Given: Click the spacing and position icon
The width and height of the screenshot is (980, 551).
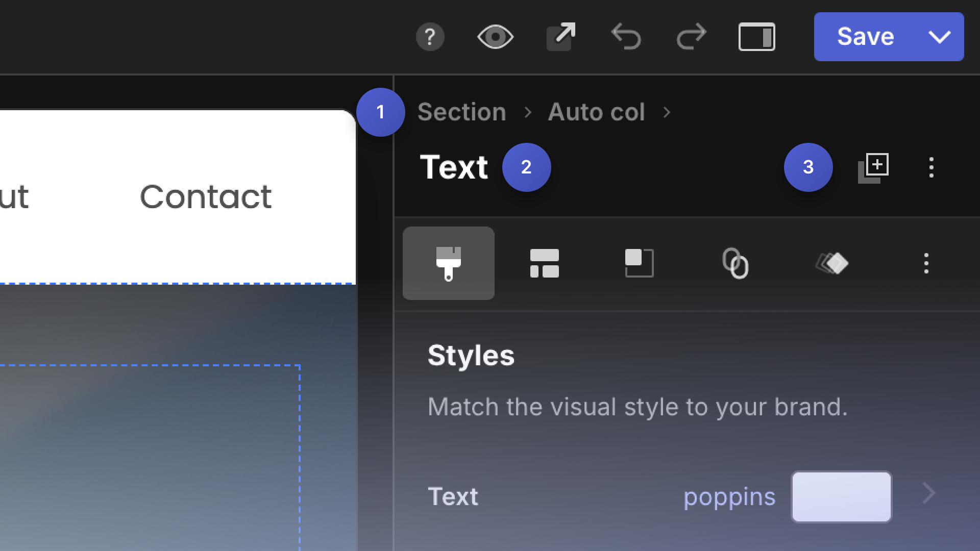Looking at the screenshot, I should 639,263.
